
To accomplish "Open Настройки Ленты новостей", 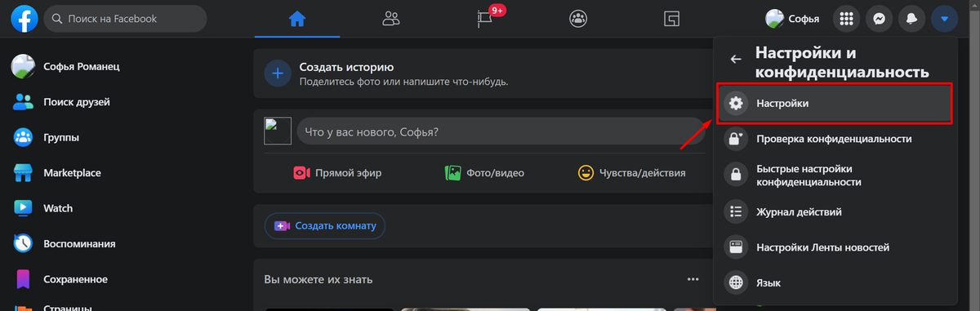I will 835,247.
